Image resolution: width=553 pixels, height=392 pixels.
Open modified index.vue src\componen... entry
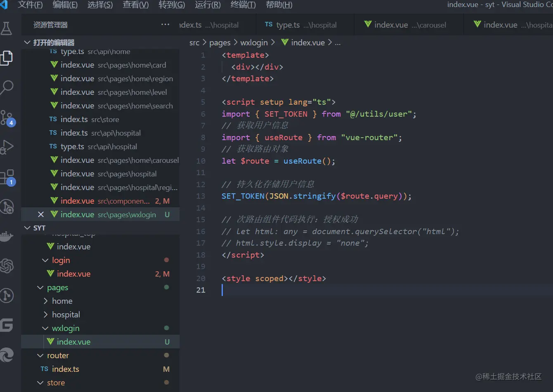pyautogui.click(x=100, y=201)
